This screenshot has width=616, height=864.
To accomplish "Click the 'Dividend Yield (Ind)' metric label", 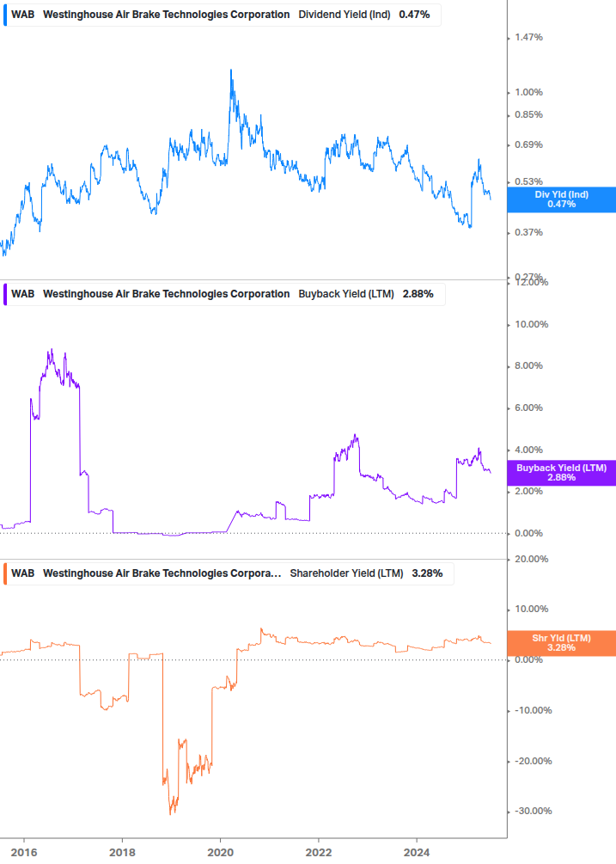I will [x=345, y=15].
